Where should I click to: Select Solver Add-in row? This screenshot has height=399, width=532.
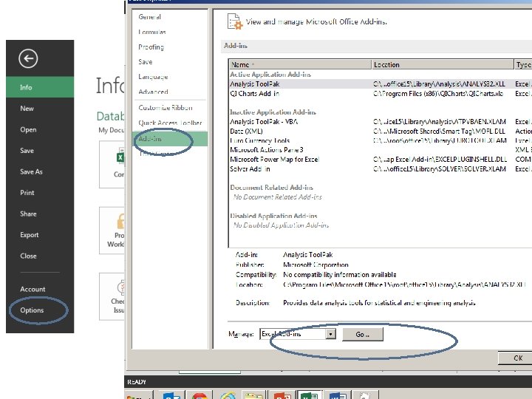[x=381, y=168]
